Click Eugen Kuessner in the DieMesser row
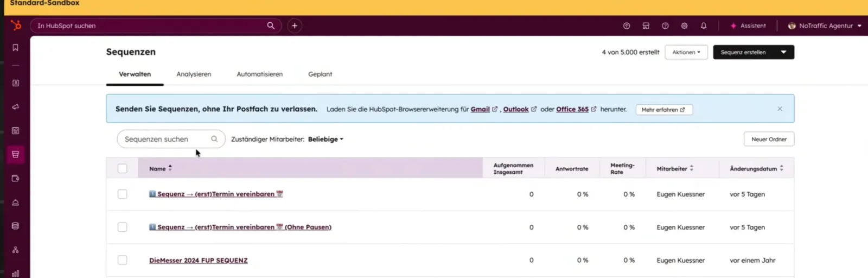The height and width of the screenshot is (278, 868). [x=681, y=260]
